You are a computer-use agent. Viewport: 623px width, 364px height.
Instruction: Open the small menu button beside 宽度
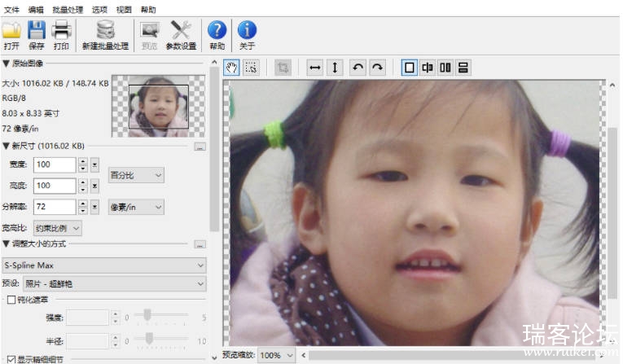click(94, 164)
